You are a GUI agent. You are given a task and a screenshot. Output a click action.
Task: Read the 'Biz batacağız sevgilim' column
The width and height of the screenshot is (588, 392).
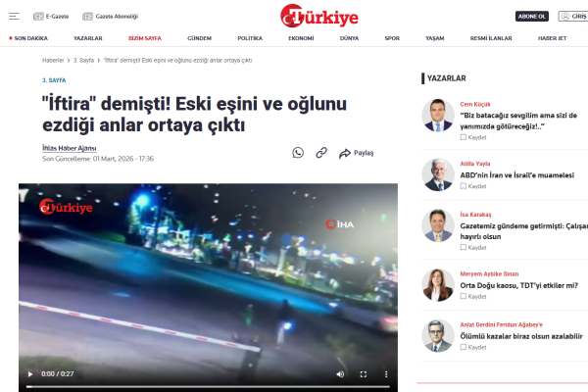point(518,121)
